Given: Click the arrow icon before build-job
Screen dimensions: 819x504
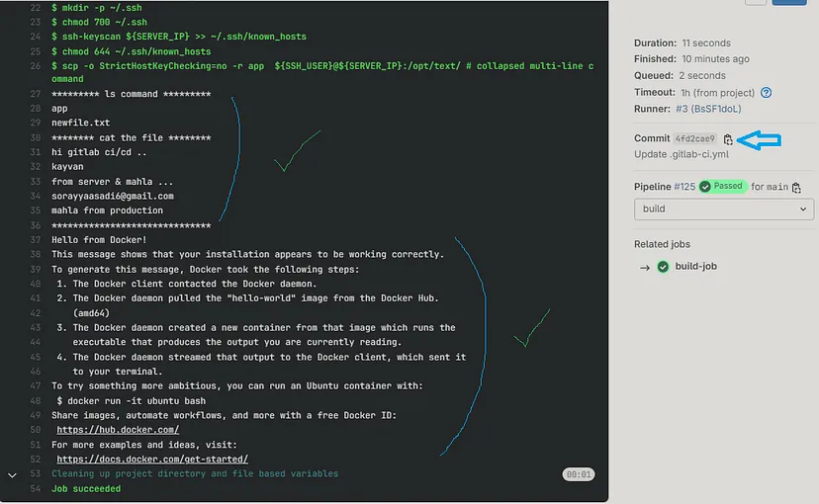Looking at the screenshot, I should coord(645,268).
